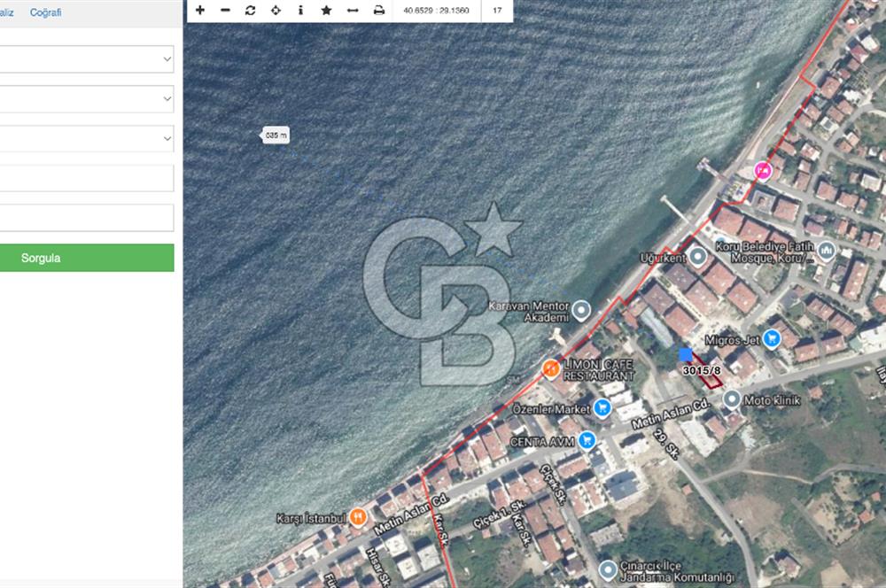886x588 pixels.
Task: Click the Migros Jet shopping marker
Action: click(x=772, y=337)
